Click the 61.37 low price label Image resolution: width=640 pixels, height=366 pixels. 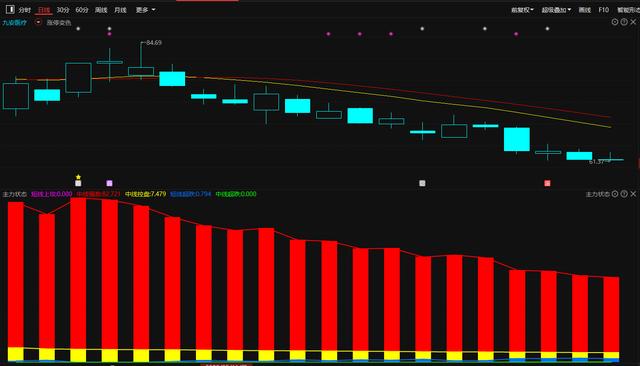click(x=596, y=162)
